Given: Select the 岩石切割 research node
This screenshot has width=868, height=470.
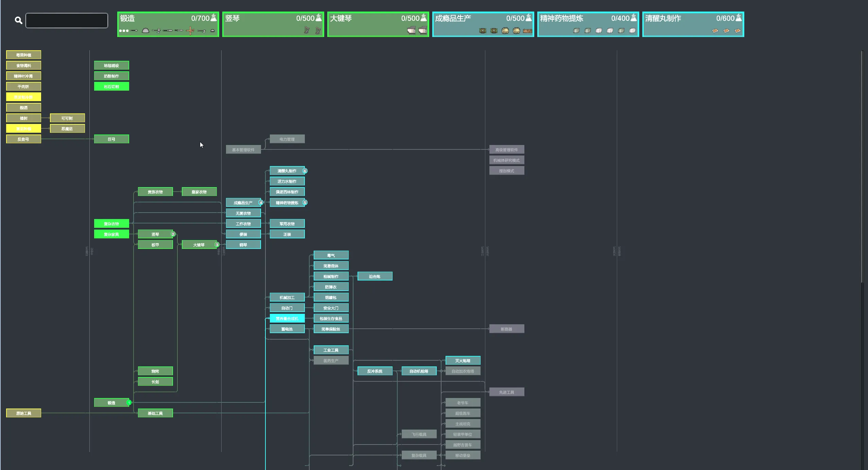Looking at the screenshot, I should pos(111,86).
